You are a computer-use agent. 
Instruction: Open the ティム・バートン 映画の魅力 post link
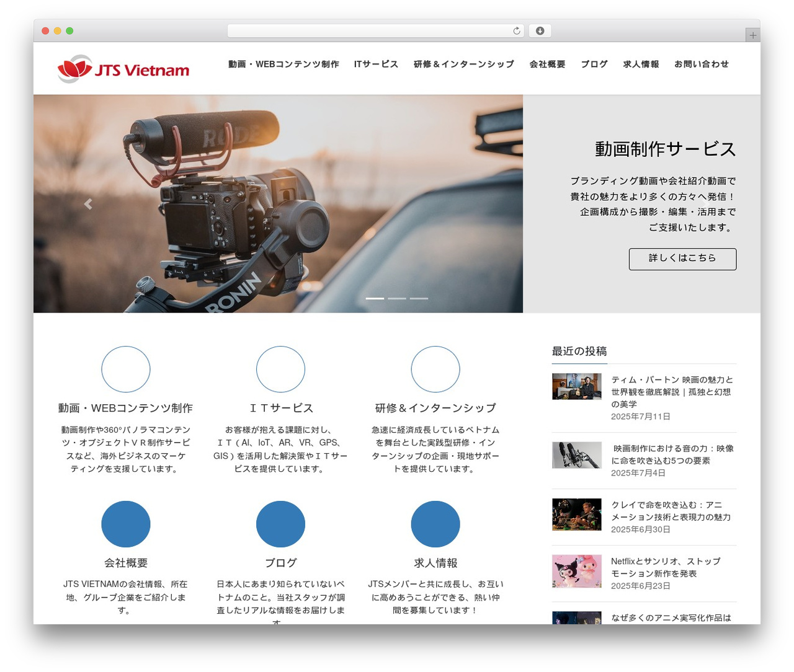(672, 392)
